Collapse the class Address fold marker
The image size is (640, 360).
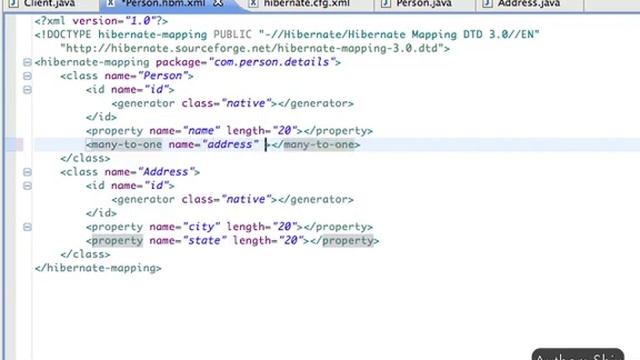[x=27, y=172]
